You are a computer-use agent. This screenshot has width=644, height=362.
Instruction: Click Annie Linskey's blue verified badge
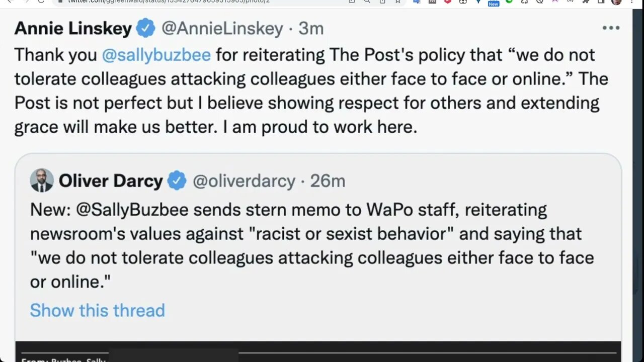(x=146, y=29)
